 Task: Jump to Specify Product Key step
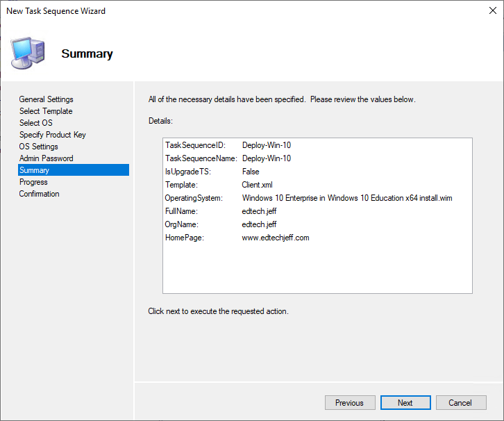tap(53, 135)
